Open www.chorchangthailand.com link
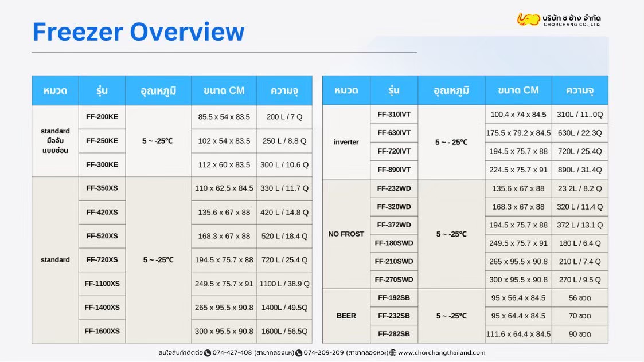The image size is (644, 362). tap(442, 353)
